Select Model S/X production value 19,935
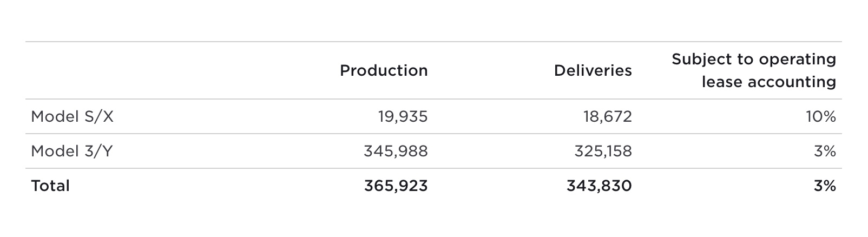Screen dimensions: 868x237 (403, 116)
